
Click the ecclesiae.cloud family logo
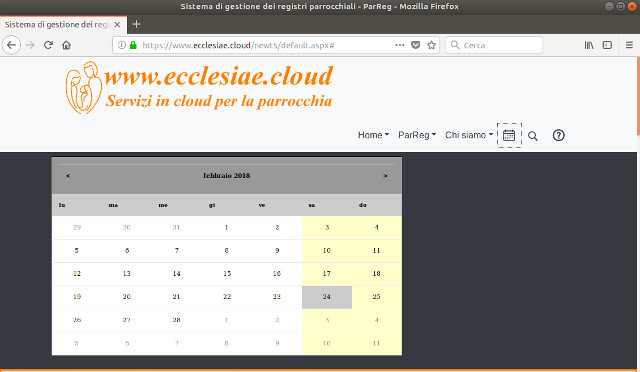(x=84, y=88)
